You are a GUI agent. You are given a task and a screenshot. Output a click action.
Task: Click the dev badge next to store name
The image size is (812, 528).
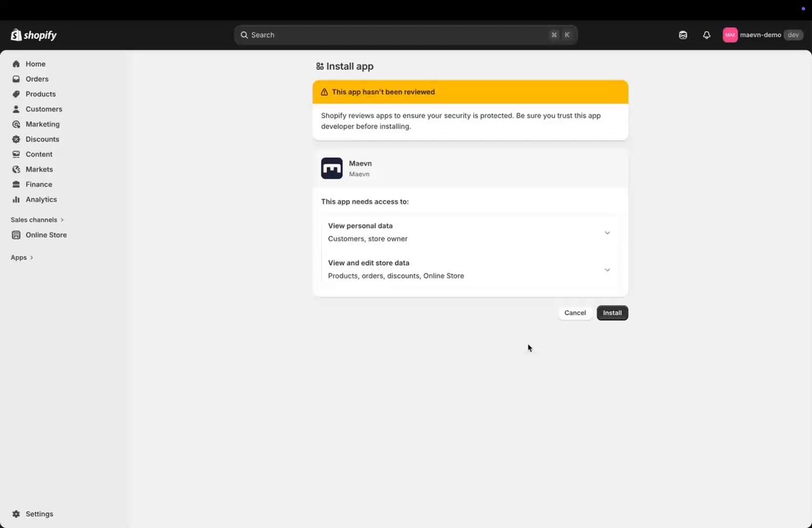(x=794, y=34)
